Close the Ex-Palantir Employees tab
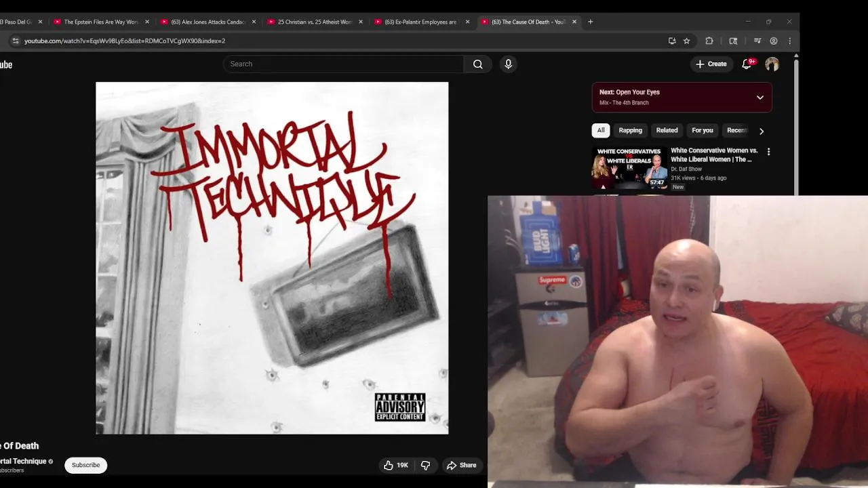 pyautogui.click(x=467, y=22)
